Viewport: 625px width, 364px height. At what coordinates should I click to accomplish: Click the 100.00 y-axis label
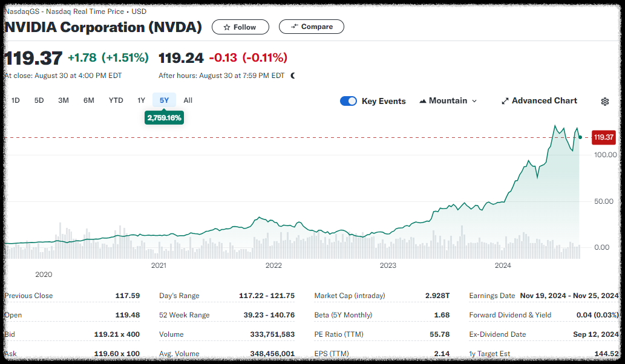click(605, 155)
